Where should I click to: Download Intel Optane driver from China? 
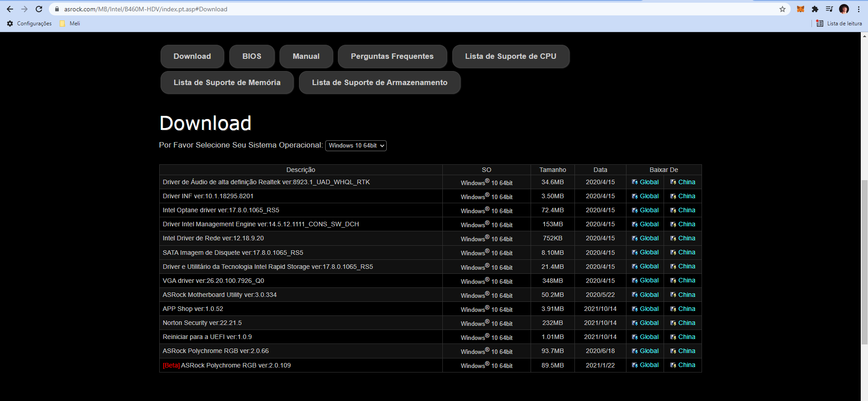pyautogui.click(x=683, y=210)
